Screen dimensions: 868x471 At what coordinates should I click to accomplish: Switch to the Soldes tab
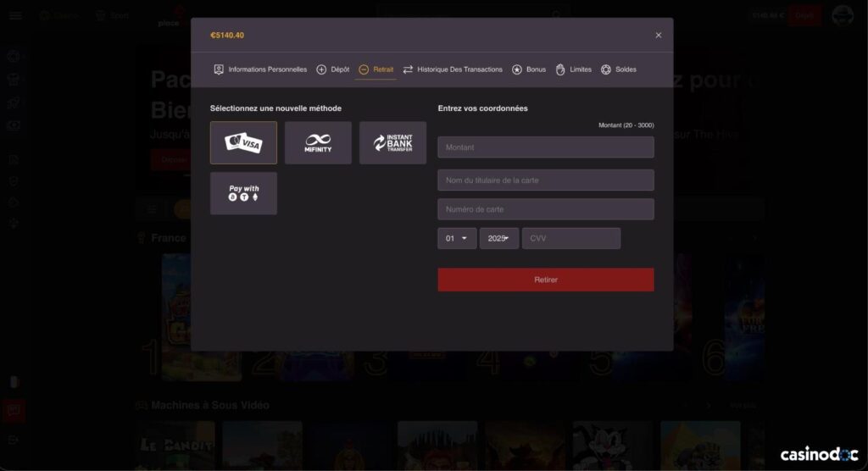pos(619,69)
